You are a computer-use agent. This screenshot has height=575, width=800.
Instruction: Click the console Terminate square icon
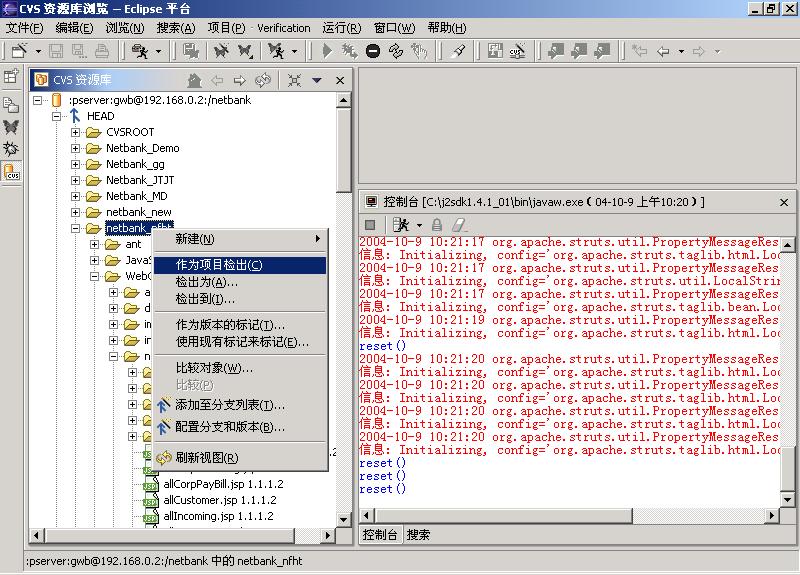pos(370,224)
